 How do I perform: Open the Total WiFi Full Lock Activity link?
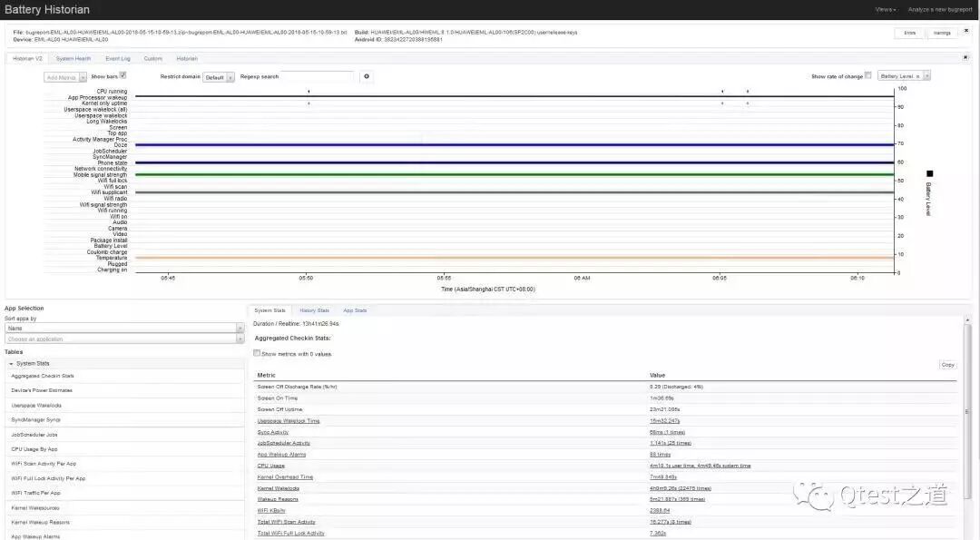[x=290, y=533]
